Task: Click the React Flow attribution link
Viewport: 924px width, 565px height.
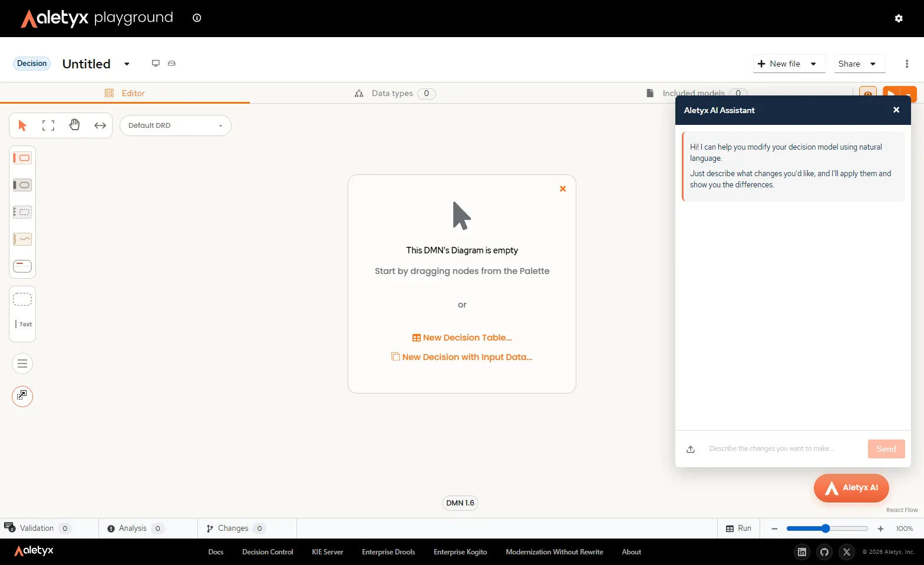Action: (902, 510)
